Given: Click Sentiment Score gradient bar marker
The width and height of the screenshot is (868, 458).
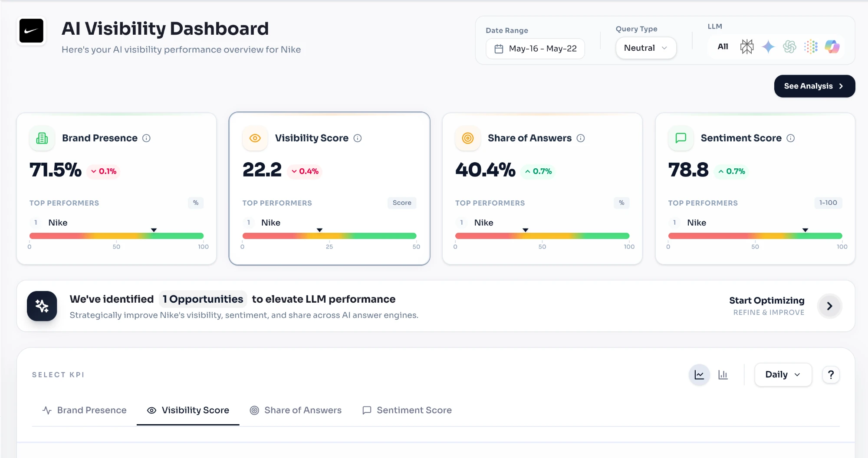Looking at the screenshot, I should (x=805, y=230).
